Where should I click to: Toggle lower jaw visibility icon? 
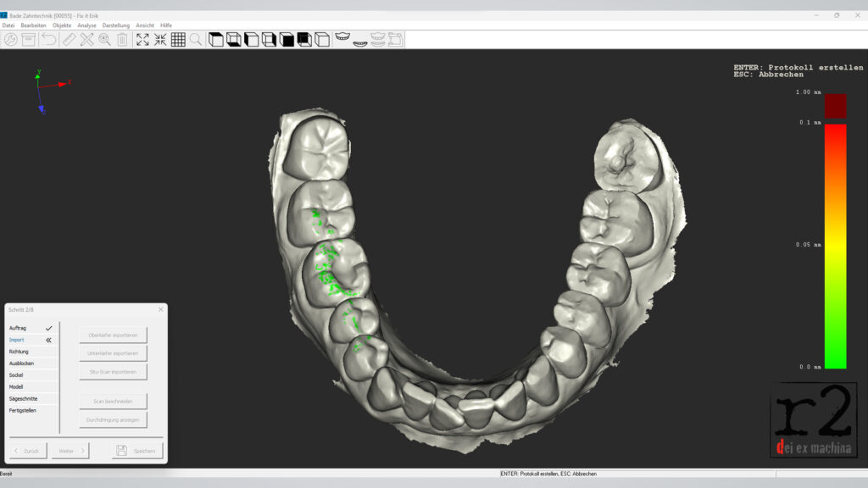point(360,40)
